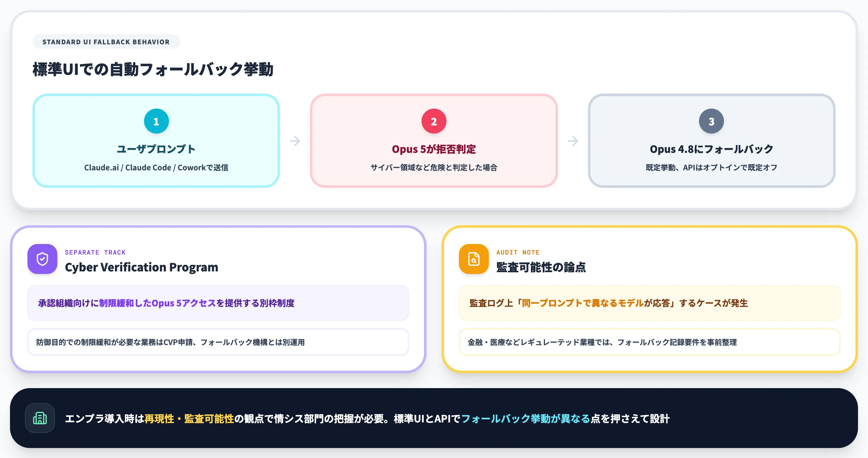Click the purple shield check icon

(42, 259)
